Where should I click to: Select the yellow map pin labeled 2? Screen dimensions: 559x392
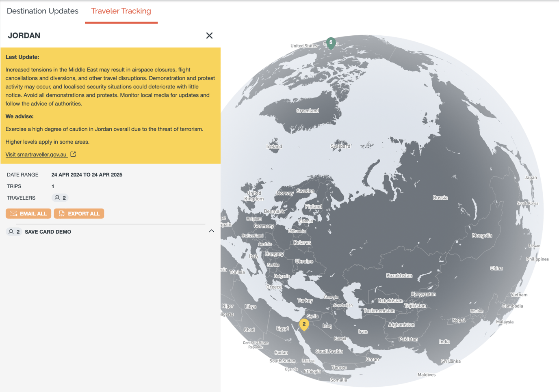[x=304, y=325]
